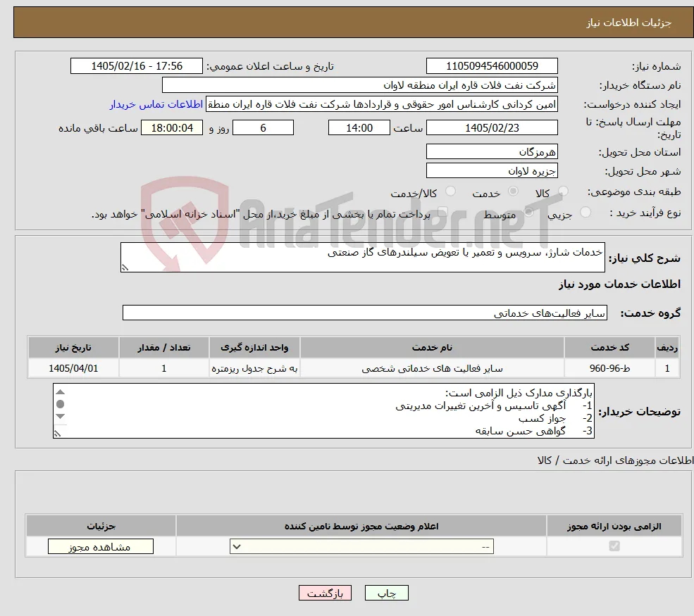Select the کالا/خدمت radio button
Screen dimensions: 694x616
tap(450, 191)
